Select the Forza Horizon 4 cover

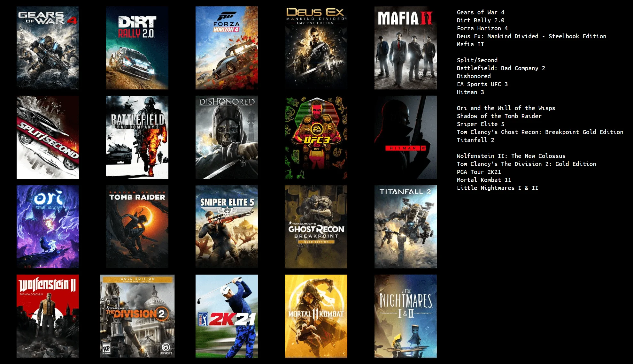227,48
